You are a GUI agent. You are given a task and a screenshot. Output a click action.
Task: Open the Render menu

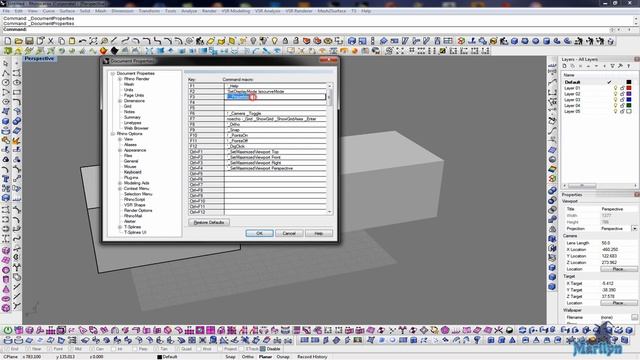click(209, 11)
